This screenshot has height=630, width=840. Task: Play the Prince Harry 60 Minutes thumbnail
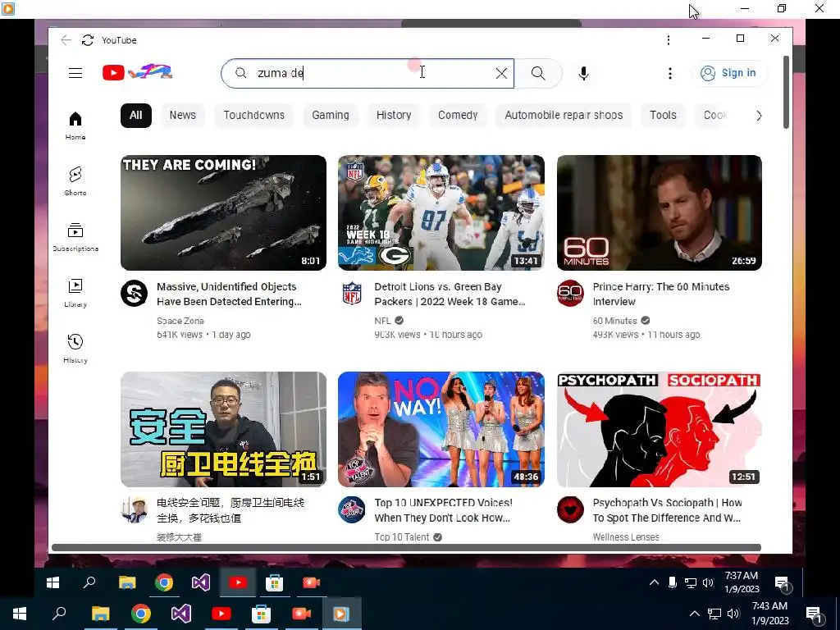660,212
